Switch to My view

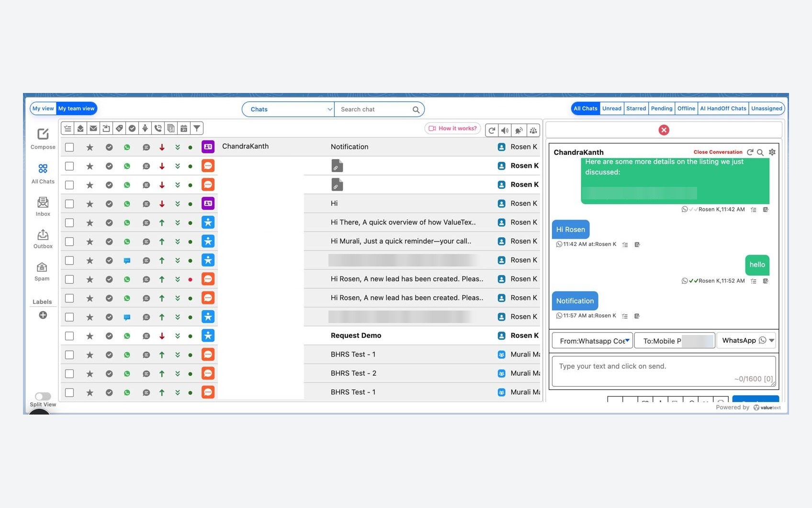tap(43, 109)
